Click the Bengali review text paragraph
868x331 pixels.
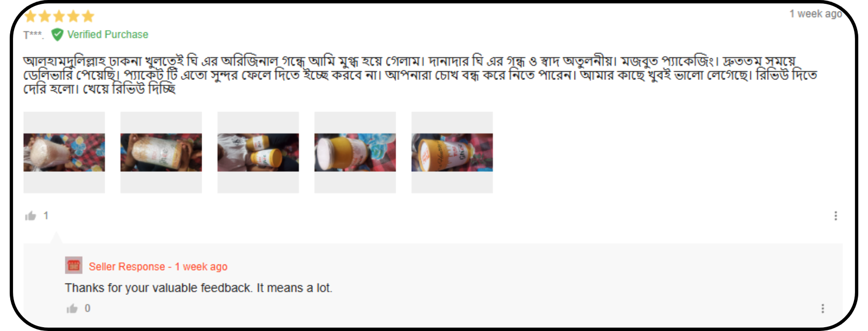pos(420,75)
